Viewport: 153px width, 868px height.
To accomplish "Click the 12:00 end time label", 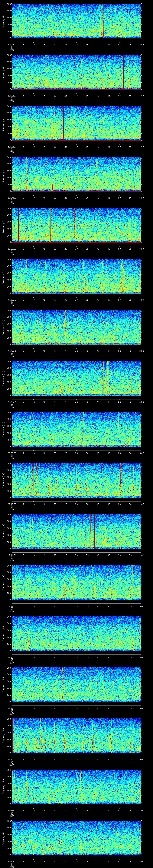I will click(141, 555).
